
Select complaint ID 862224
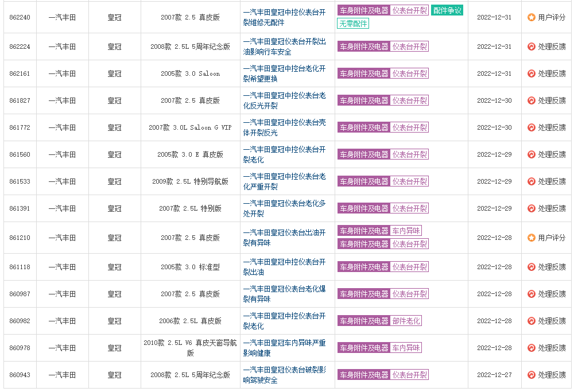(20, 46)
